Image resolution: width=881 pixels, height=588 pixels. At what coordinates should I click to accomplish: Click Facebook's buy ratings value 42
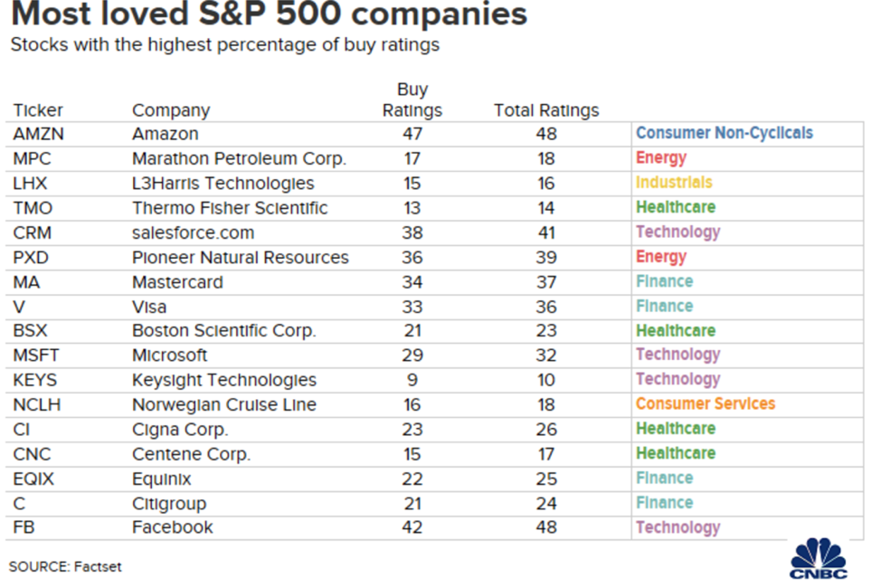tap(412, 527)
